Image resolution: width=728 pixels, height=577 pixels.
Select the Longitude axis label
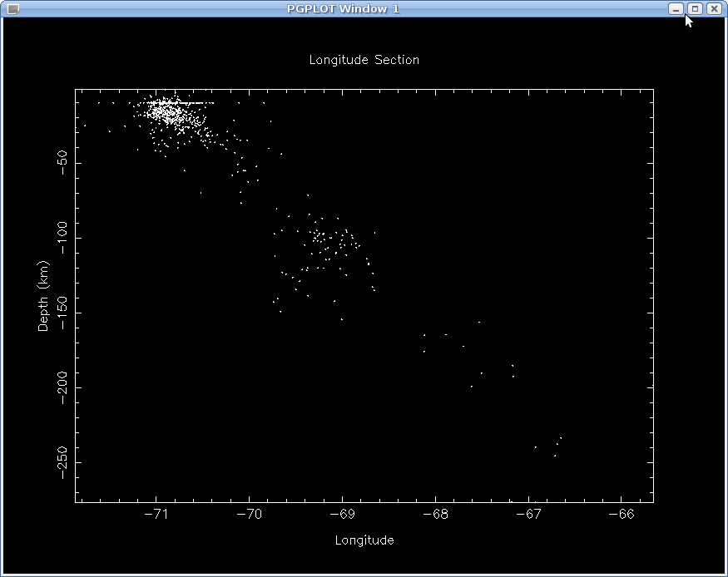point(364,540)
